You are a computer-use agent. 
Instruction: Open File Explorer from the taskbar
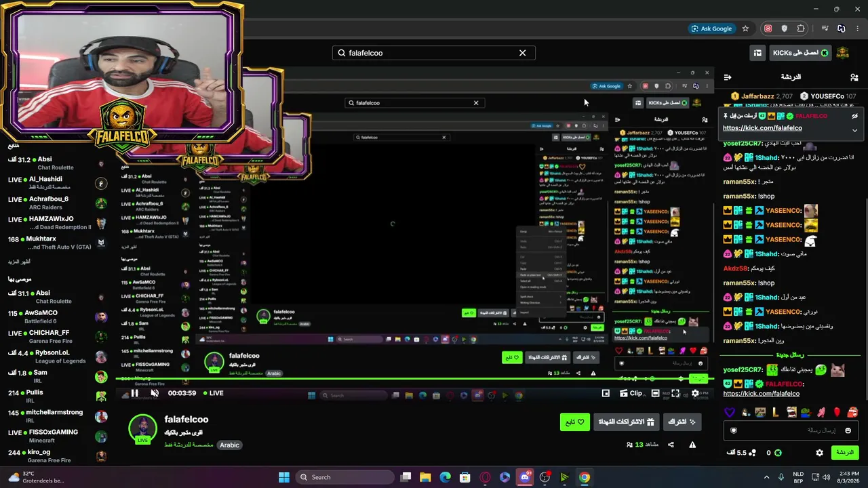[425, 477]
